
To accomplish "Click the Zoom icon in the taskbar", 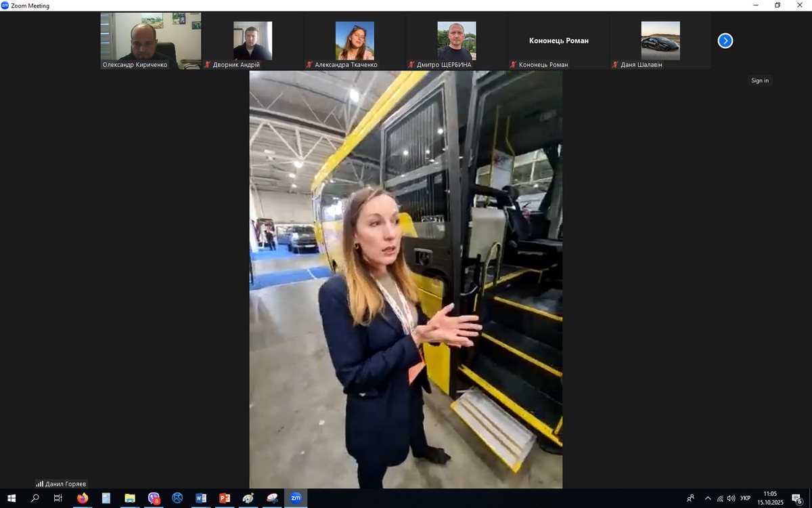I will pyautogui.click(x=296, y=499).
